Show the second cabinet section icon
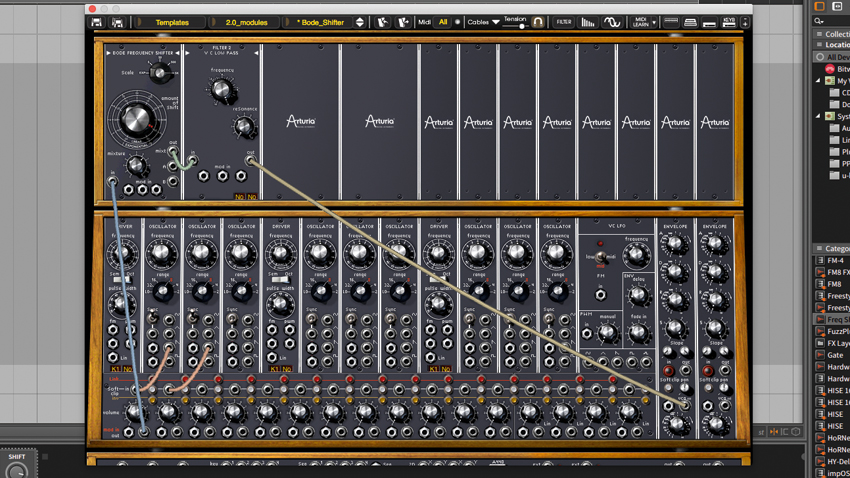 (x=690, y=22)
